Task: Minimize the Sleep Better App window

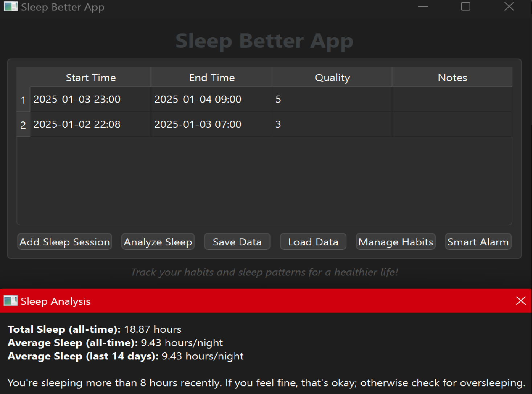Action: (423, 7)
